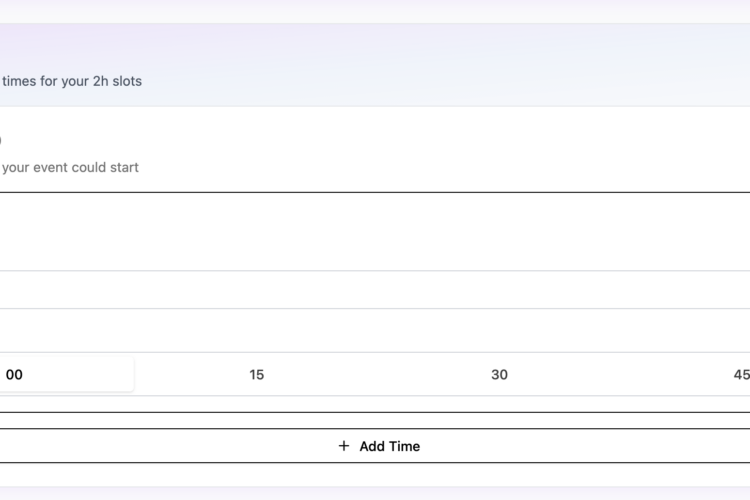Viewport: 750px width, 500px height.
Task: Click the 'Add Time' text label
Action: point(389,446)
